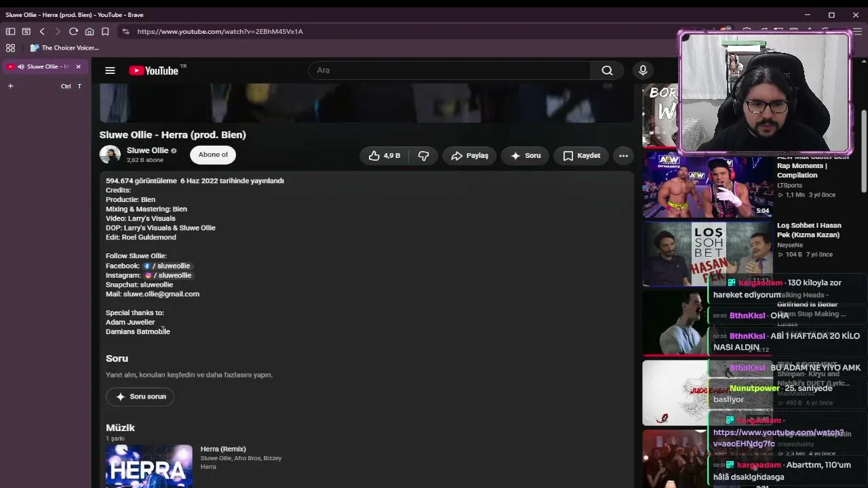868x488 pixels.
Task: Click the 594.674 görüntüleme view count
Action: point(141,181)
